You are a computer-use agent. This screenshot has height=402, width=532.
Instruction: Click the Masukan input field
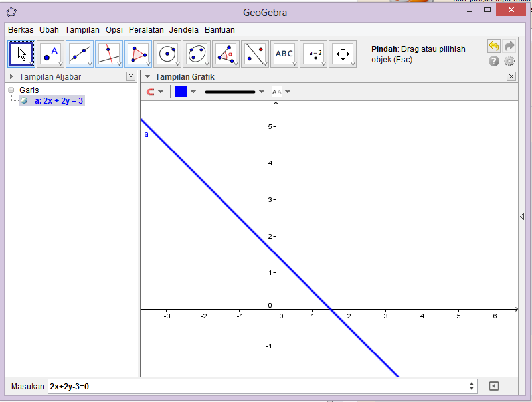coord(262,386)
